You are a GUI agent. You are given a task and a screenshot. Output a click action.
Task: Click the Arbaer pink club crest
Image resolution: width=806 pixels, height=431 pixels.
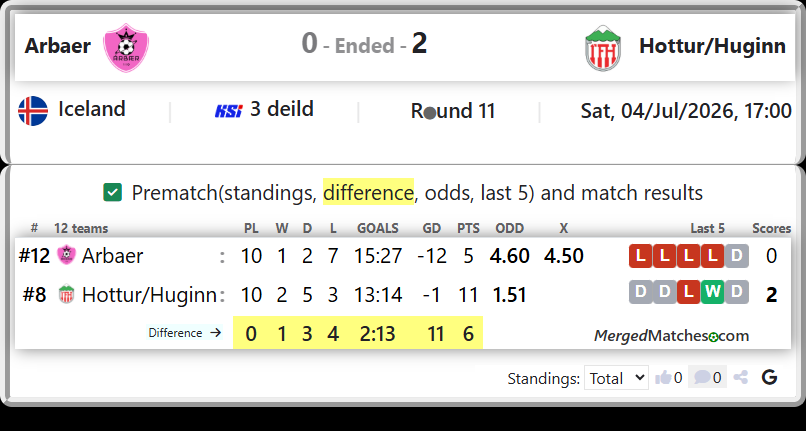[126, 47]
